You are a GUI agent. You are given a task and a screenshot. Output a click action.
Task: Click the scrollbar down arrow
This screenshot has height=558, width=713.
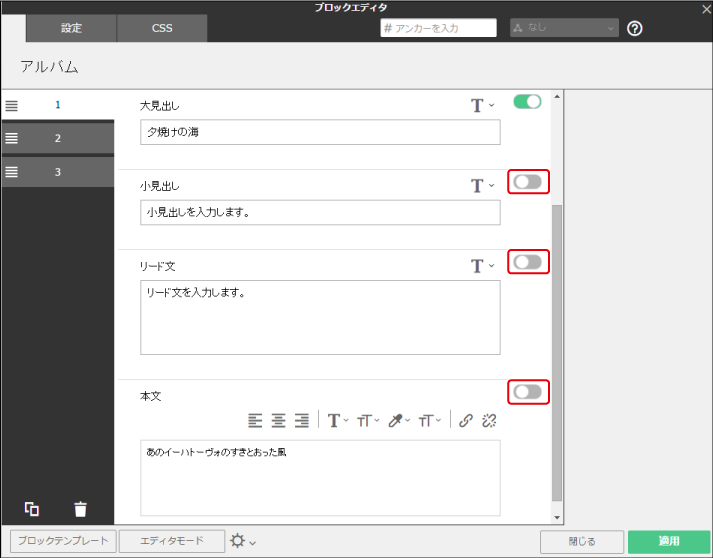coord(557,518)
